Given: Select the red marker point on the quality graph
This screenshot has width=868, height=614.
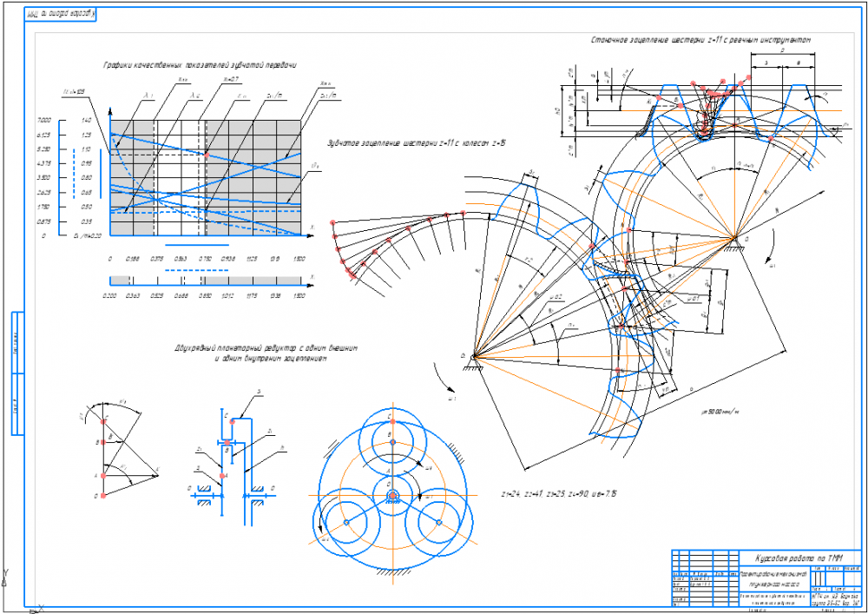Looking at the screenshot, I should [x=207, y=155].
